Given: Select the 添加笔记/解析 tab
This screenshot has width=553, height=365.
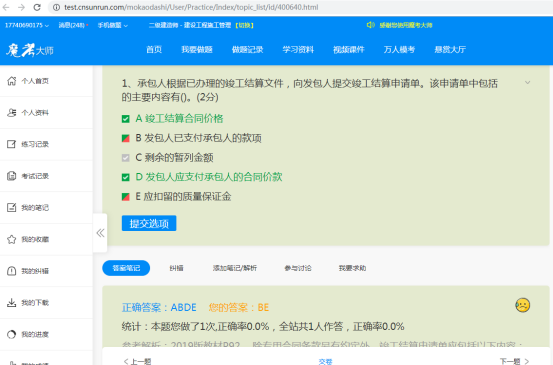Looking at the screenshot, I should [x=235, y=268].
